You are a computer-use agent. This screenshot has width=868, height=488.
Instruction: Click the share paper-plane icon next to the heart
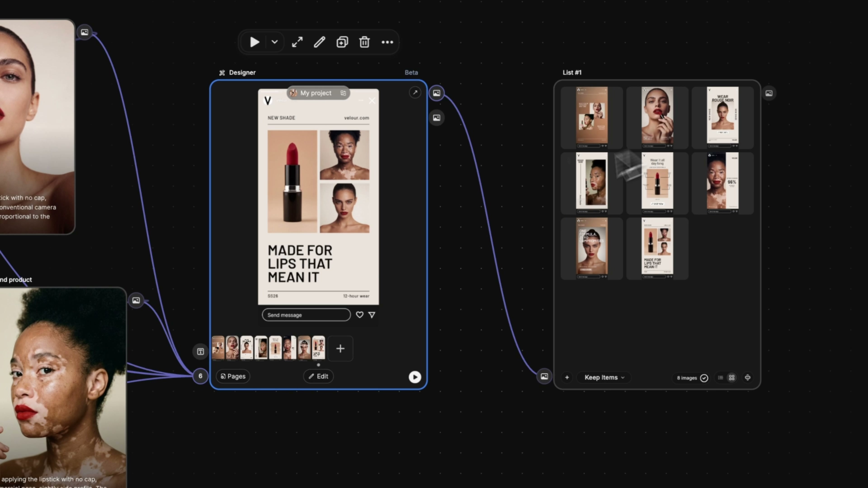pos(372,315)
